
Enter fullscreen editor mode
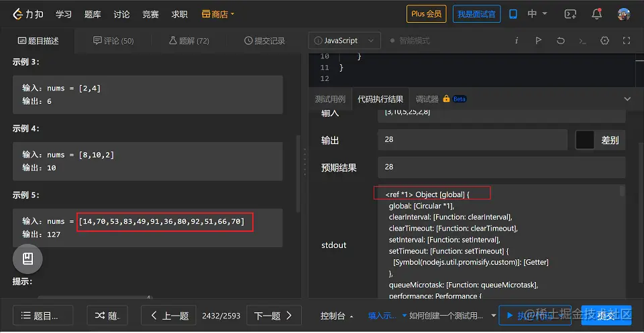coord(627,41)
